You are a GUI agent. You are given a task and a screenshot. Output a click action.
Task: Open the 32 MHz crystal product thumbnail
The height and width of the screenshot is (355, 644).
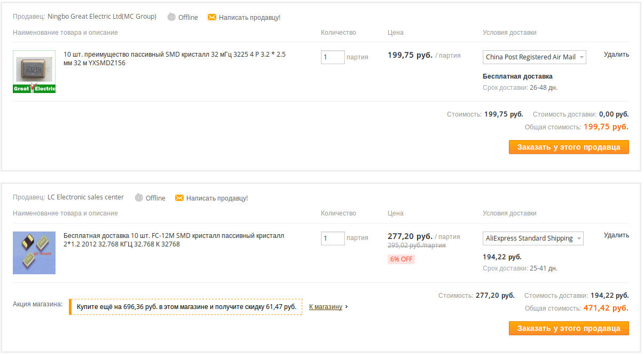coord(34,72)
